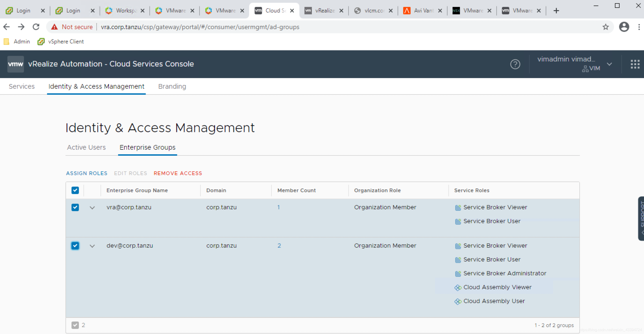644x334 pixels.
Task: Click the help question mark icon
Action: 515,64
